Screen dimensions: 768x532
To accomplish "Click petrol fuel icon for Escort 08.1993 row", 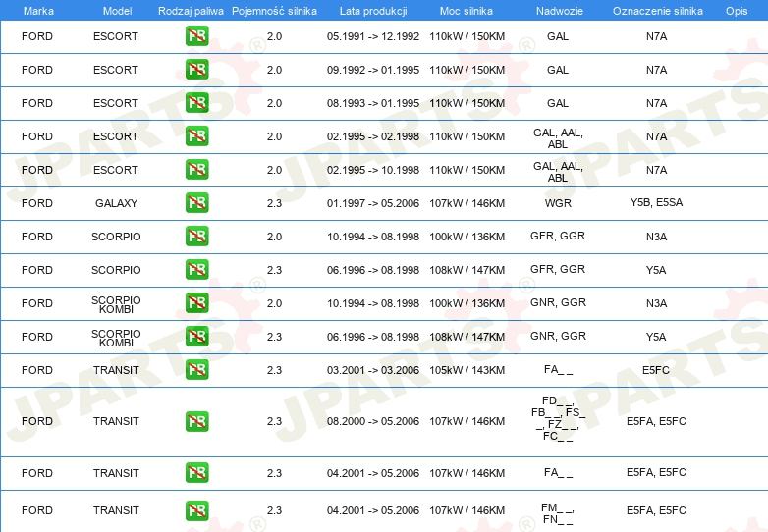I will tap(196, 103).
